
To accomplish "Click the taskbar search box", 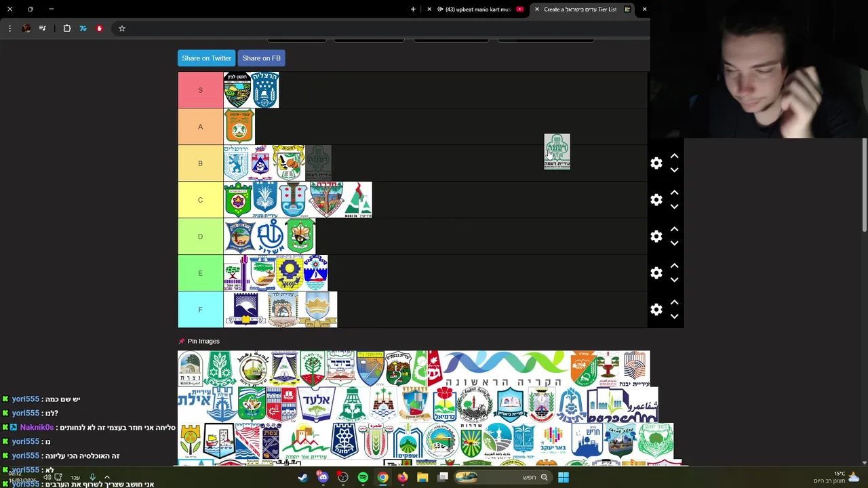I will coord(502,477).
